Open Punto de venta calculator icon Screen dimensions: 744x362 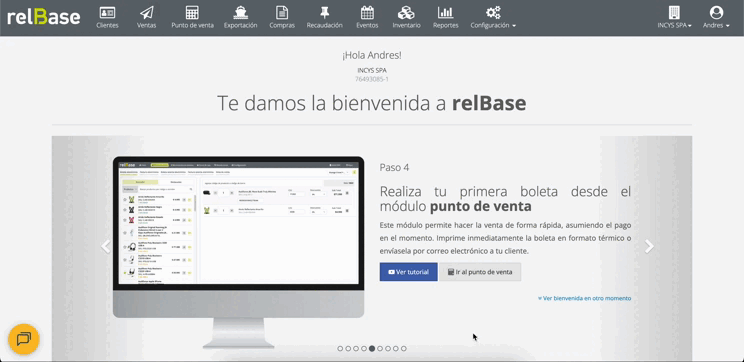[192, 12]
